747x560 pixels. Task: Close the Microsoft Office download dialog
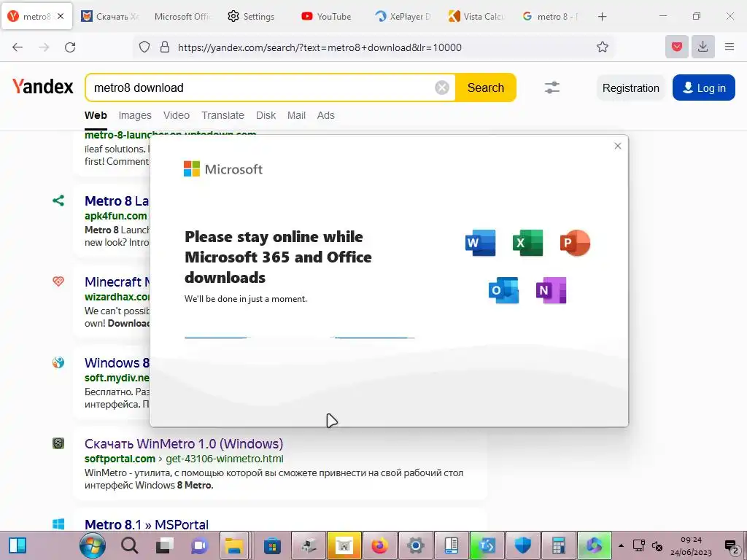617,146
